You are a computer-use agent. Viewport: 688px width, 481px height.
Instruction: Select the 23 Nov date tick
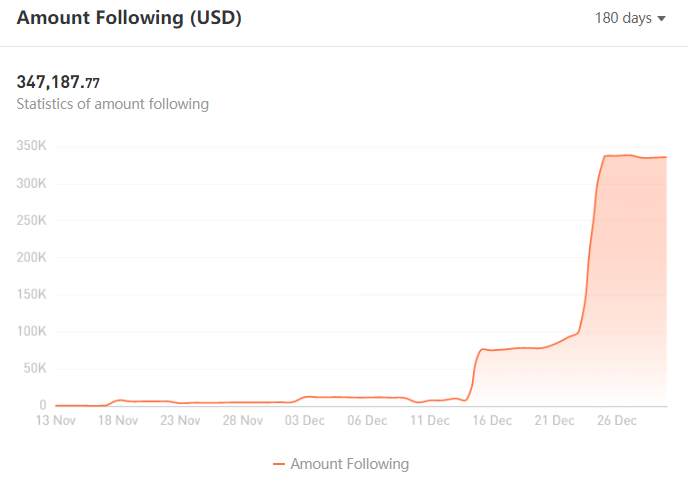pyautogui.click(x=180, y=420)
